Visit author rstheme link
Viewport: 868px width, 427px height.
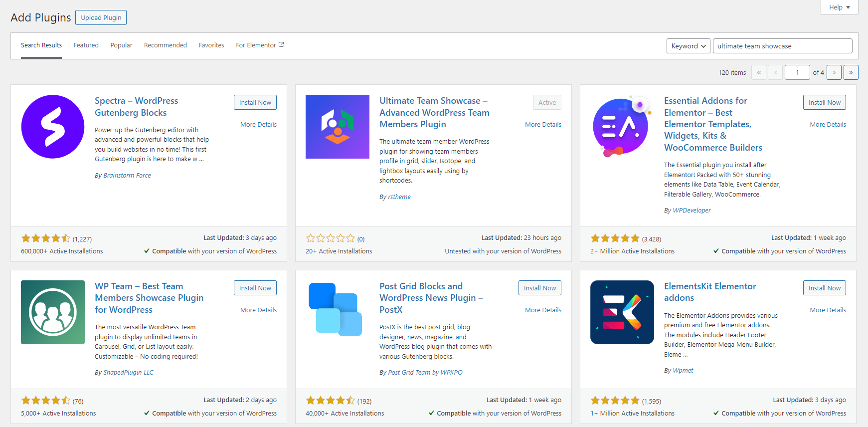(399, 197)
